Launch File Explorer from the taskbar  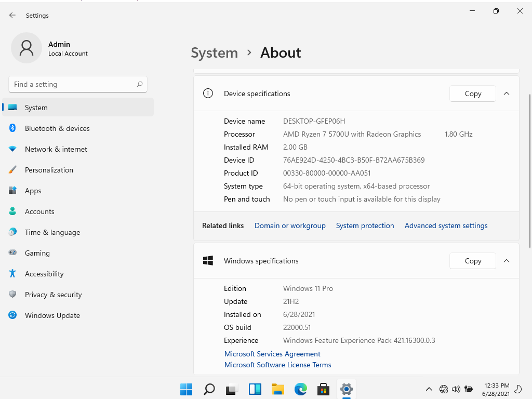coord(277,389)
